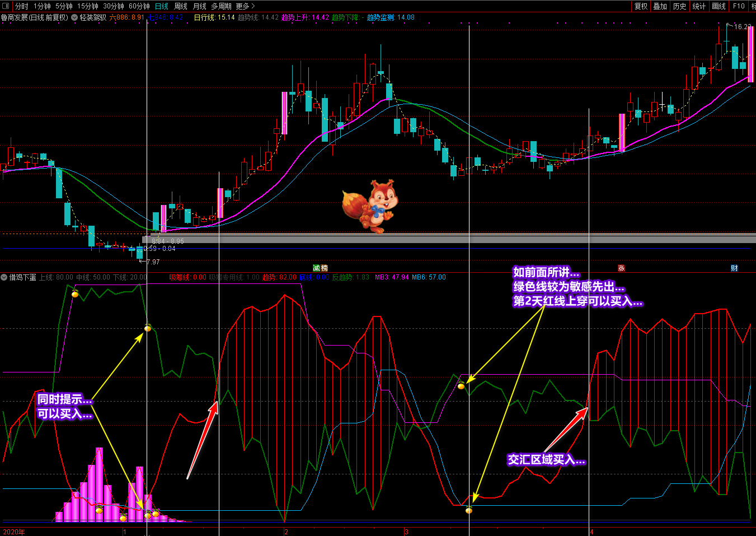The height and width of the screenshot is (536, 756).
Task: Click the 16.29 high price label
Action: pos(743,26)
